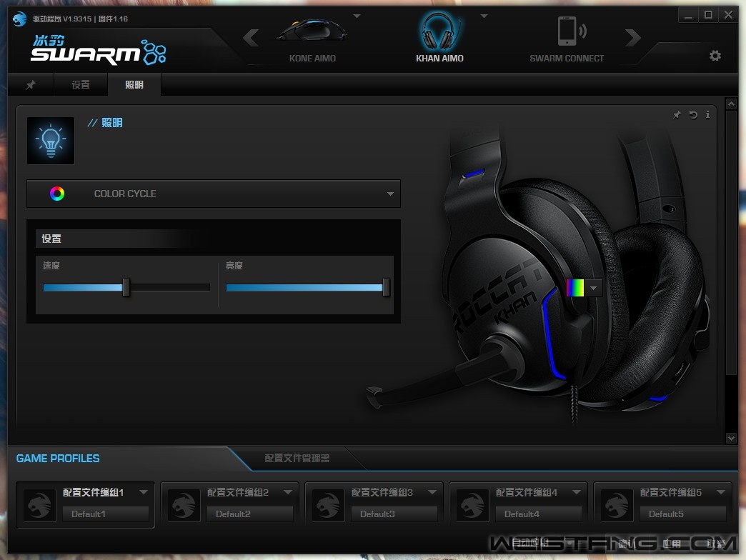Click the 驱动程序 V1.9315 version text

(62, 19)
